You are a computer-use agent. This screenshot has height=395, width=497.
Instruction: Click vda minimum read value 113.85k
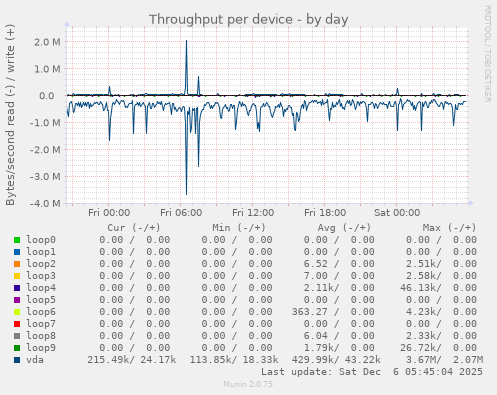point(211,360)
